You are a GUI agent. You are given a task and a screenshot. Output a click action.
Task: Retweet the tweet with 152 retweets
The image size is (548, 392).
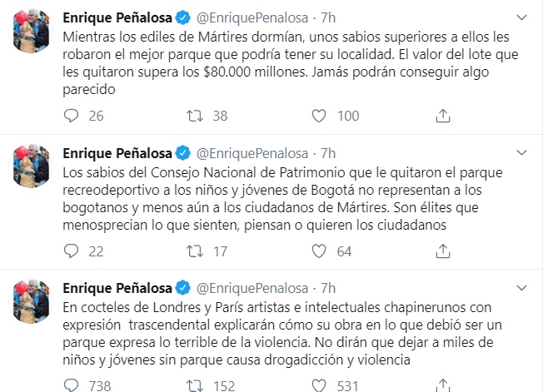tap(196, 385)
